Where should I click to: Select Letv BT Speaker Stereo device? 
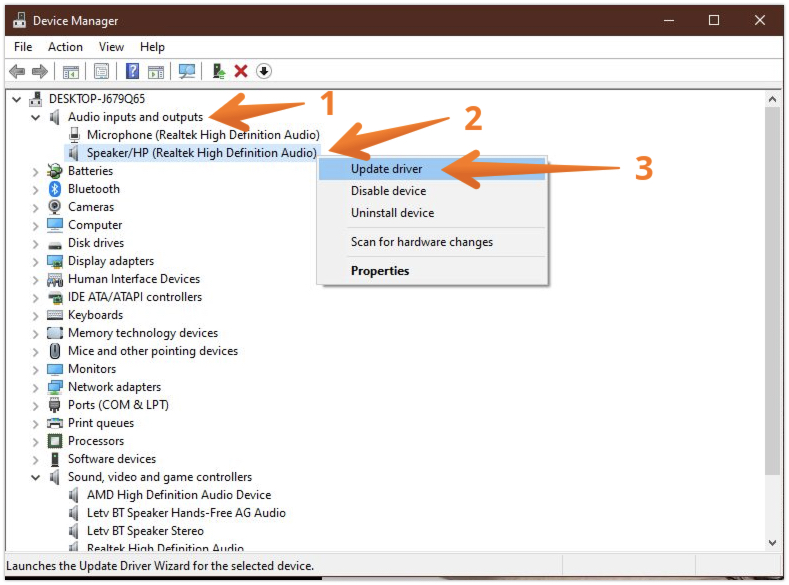tap(145, 531)
